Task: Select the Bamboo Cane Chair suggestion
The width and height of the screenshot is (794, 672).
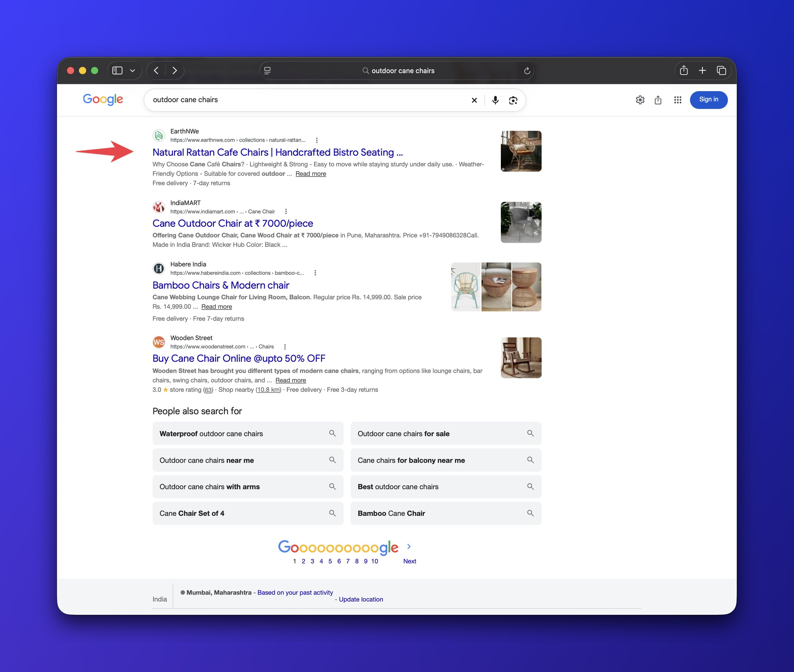Action: 446,513
